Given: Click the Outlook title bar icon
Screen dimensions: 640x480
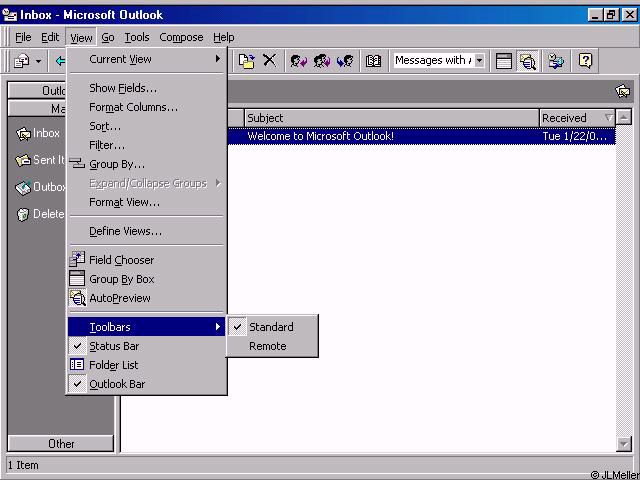Looking at the screenshot, I should coord(10,15).
